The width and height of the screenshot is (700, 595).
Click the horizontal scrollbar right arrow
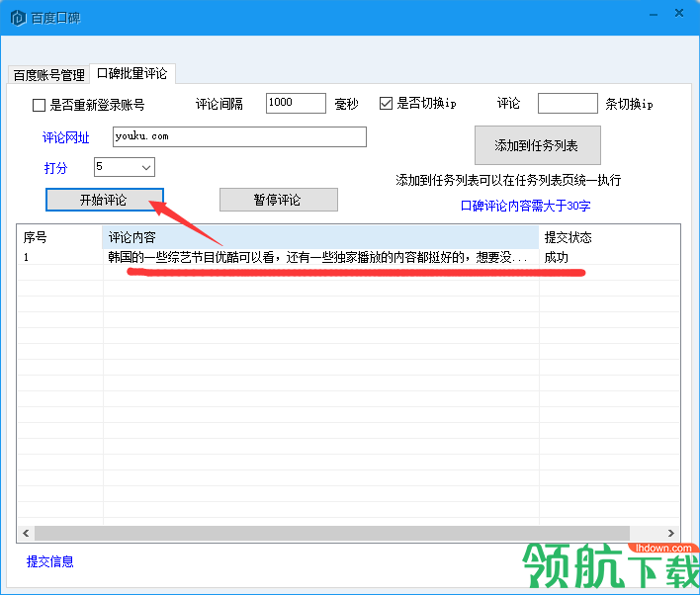[671, 533]
